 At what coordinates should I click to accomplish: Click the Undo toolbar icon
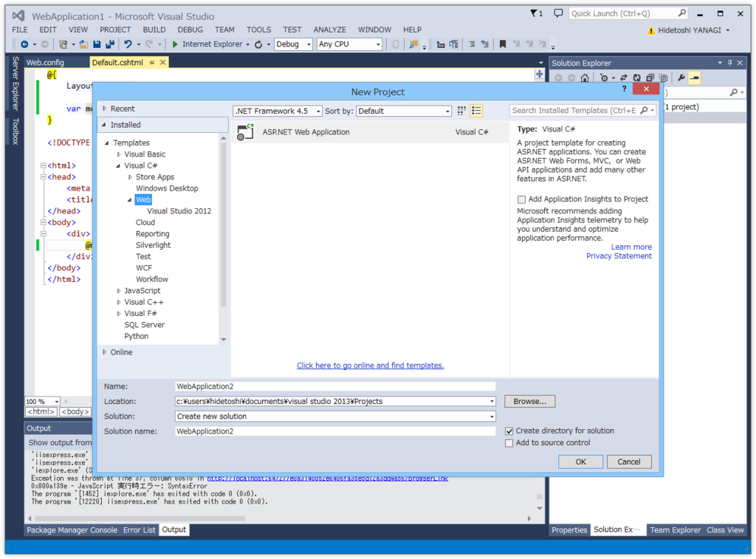[128, 44]
